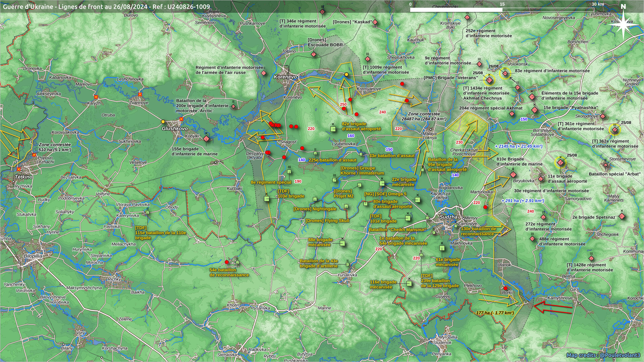This screenshot has width=644, height=362.
Task: Click the distance scale bar
Action: [x=502, y=10]
